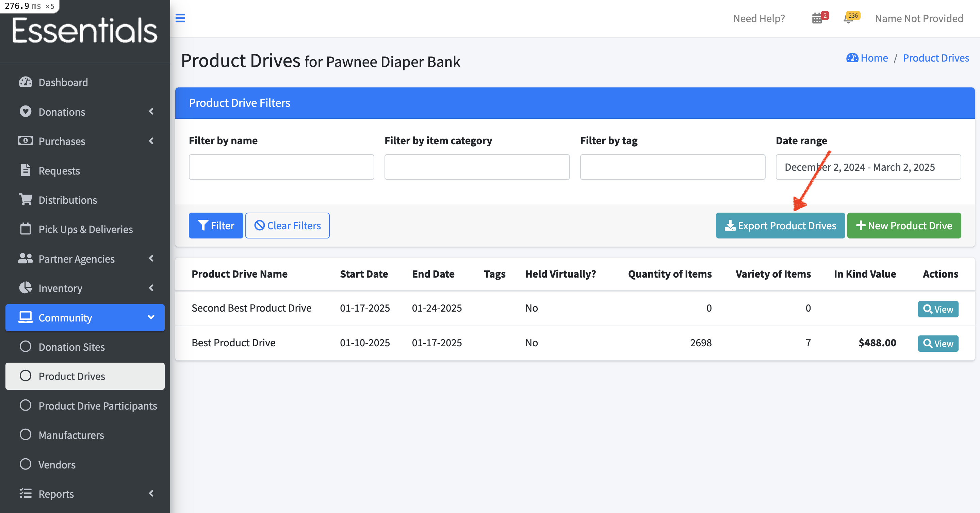Viewport: 980px width, 513px height.
Task: Click the In Kind Value column header
Action: click(865, 274)
